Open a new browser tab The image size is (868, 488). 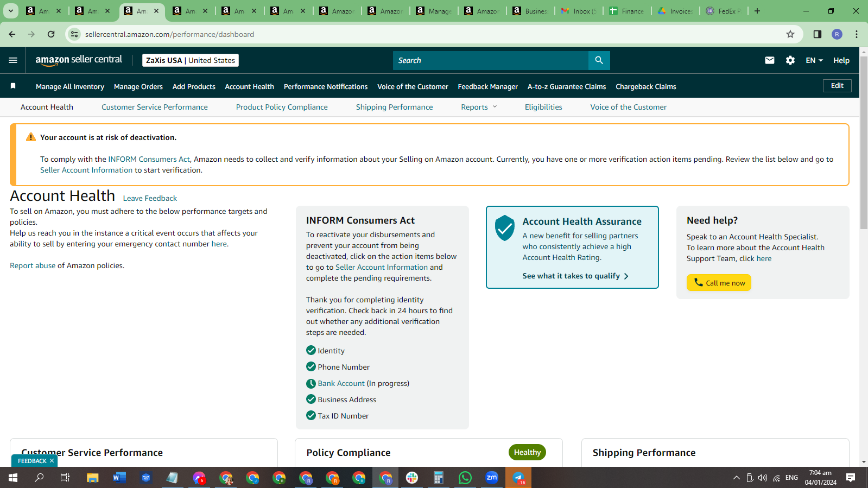click(757, 11)
